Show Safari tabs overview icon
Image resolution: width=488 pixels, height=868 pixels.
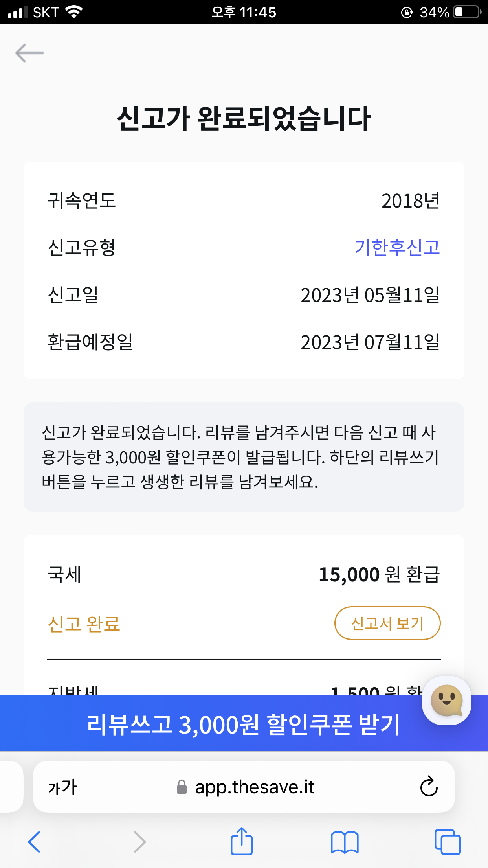448,842
